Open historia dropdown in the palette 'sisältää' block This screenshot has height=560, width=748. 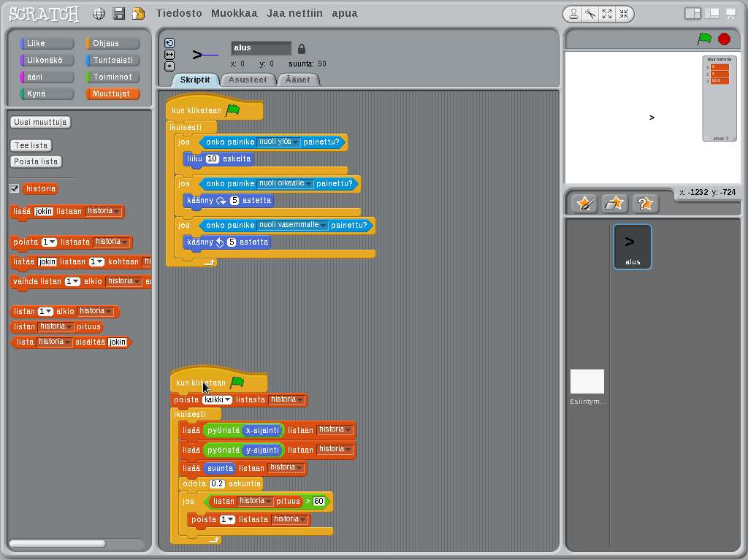(54, 342)
